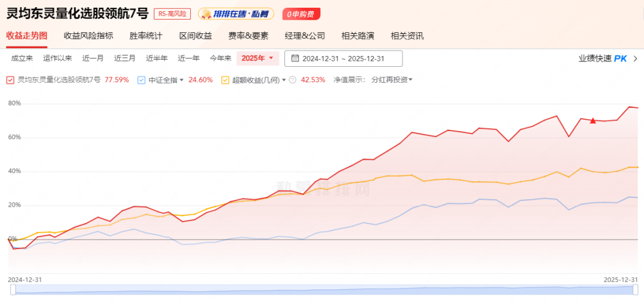Click the red triangle marker on chart
644x301 pixels.
[593, 121]
